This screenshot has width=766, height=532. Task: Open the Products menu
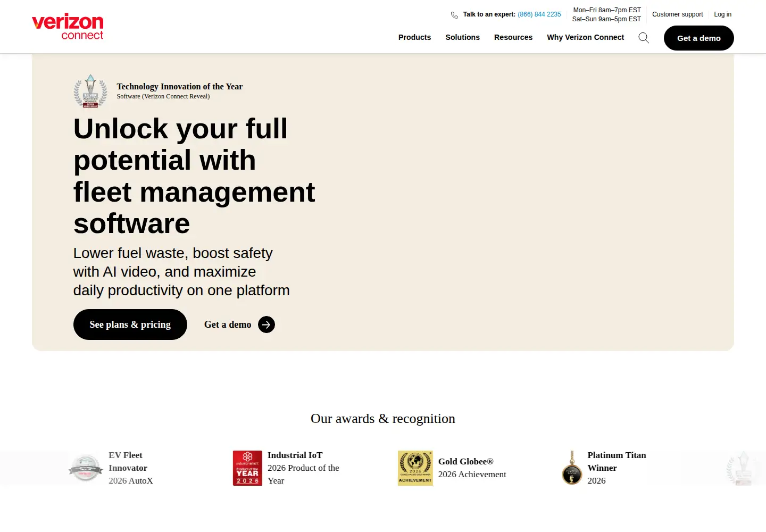pyautogui.click(x=415, y=37)
